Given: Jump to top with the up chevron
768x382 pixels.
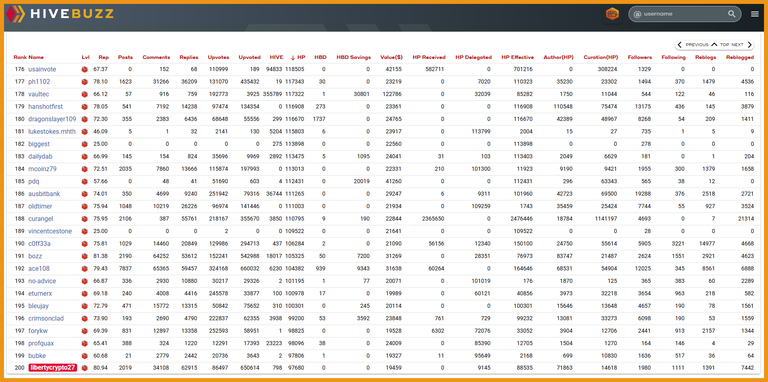Looking at the screenshot, I should (715, 45).
